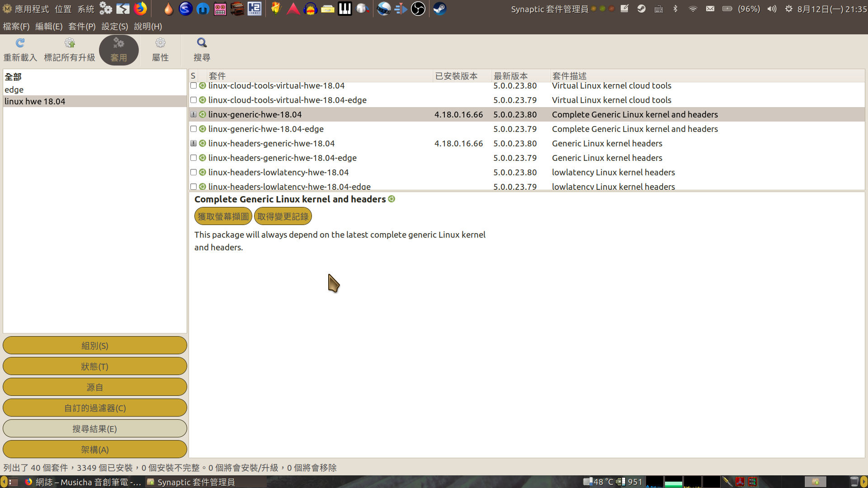868x488 pixels.
Task: Open the 套件(P) menu
Action: tap(82, 27)
